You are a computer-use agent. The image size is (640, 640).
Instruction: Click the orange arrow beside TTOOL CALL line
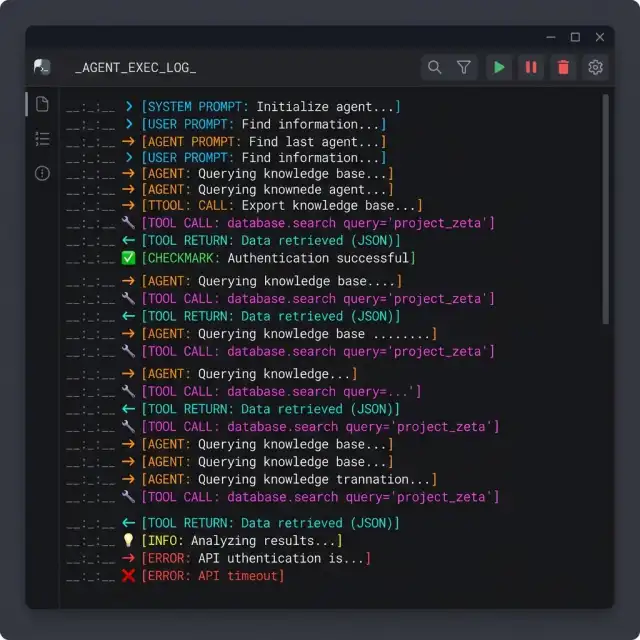[128, 205]
